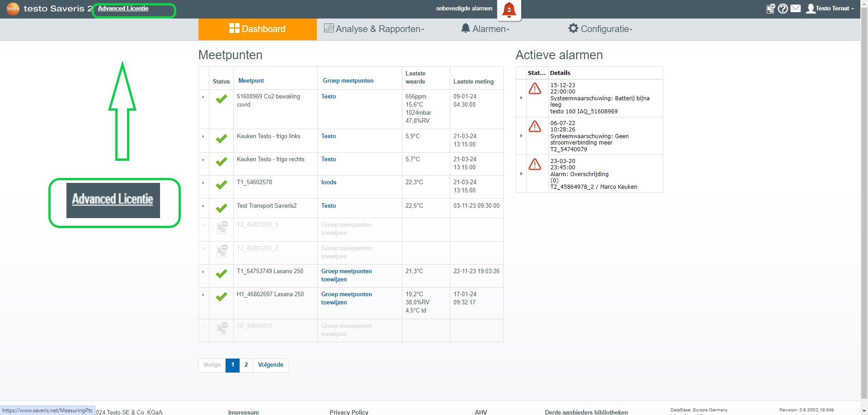Expand the 23-03-20 Overschrijding alarm

pos(521,174)
